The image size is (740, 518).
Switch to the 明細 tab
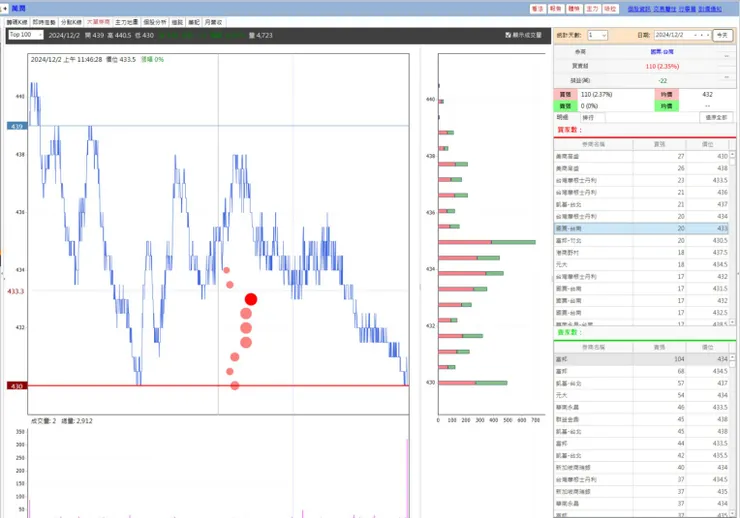coord(563,117)
